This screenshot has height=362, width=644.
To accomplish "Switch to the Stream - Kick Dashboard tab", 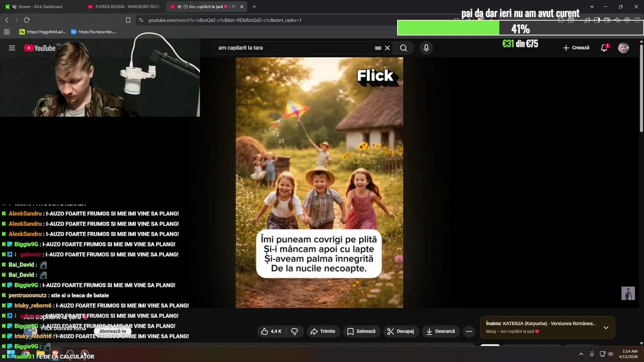I will click(40, 7).
